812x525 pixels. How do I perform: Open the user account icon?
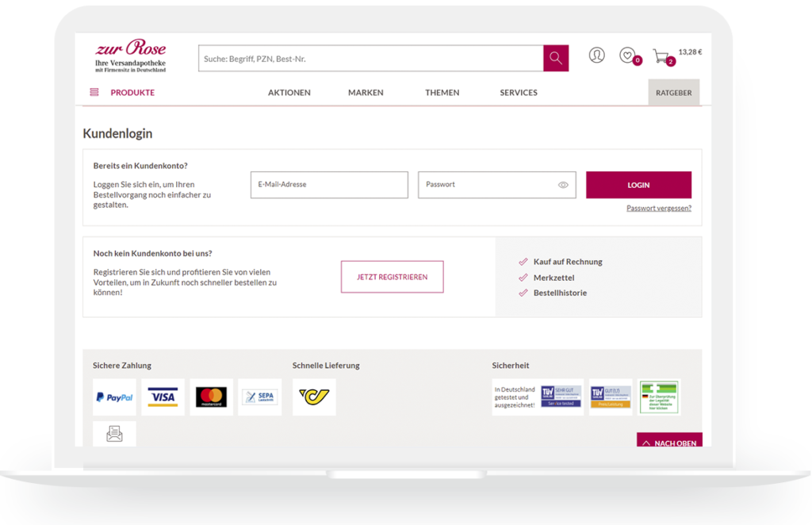click(596, 55)
